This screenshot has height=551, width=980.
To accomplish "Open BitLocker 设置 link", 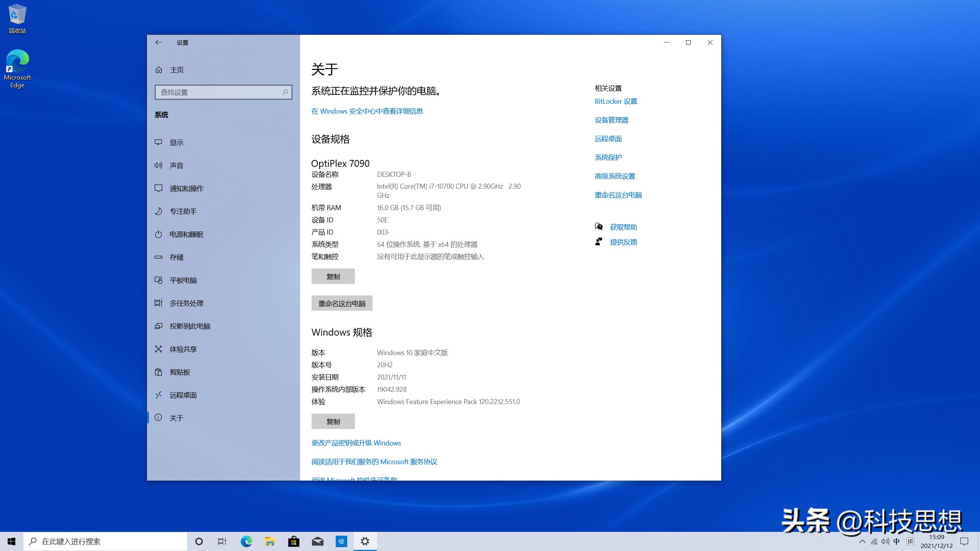I will pos(616,101).
